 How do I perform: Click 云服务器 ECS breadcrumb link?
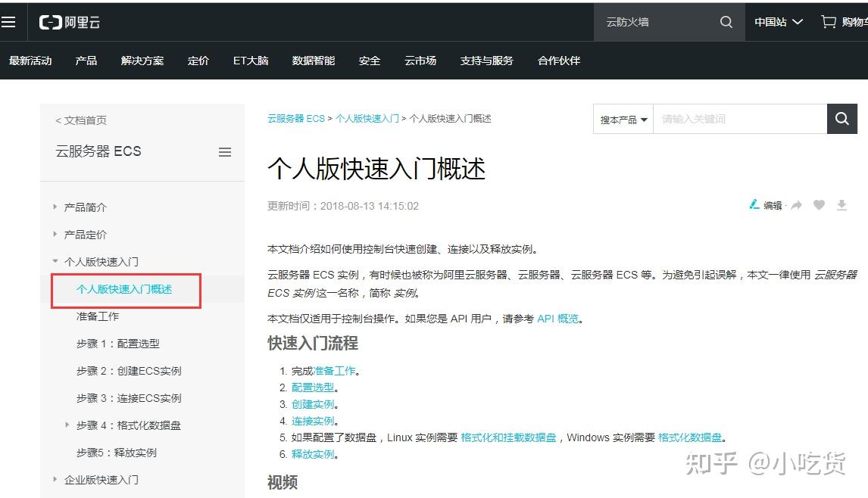tap(296, 118)
